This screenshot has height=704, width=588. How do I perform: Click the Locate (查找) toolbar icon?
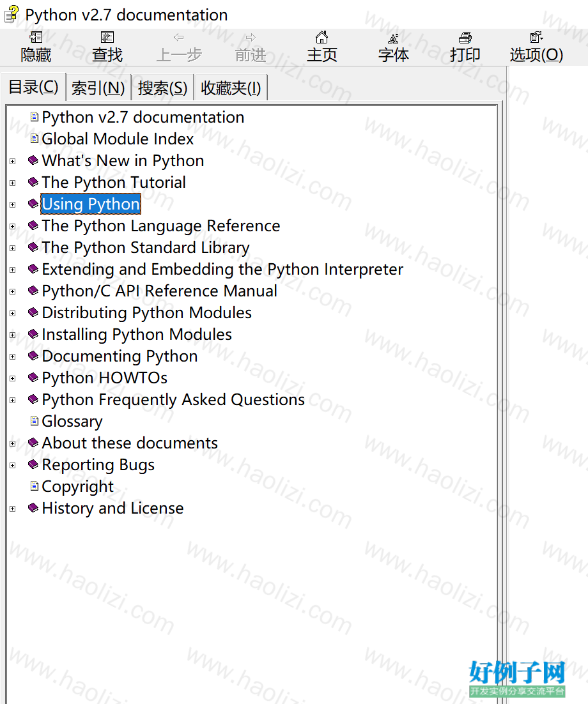107,37
